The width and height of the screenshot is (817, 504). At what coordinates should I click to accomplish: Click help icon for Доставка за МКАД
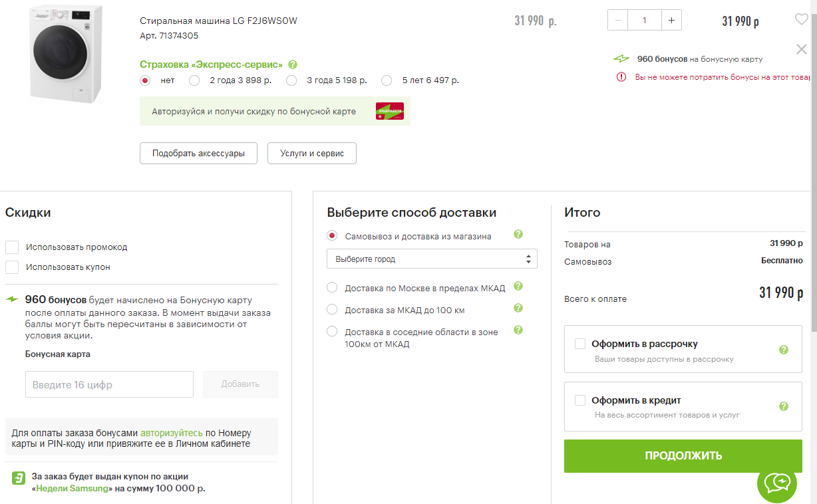[518, 309]
